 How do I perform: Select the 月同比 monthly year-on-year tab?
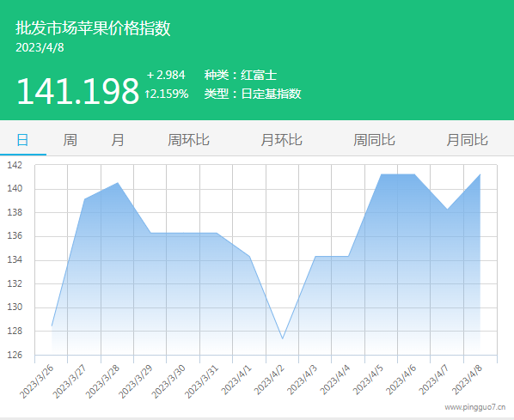point(467,140)
